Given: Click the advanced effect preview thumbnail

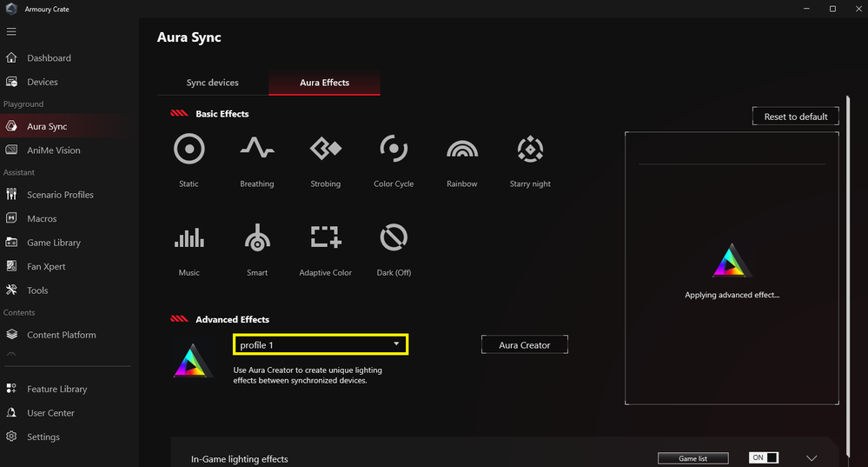Looking at the screenshot, I should coord(732,260).
